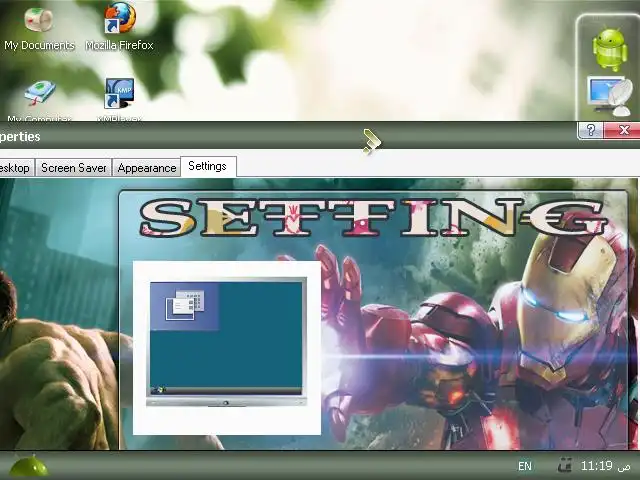Image resolution: width=640 pixels, height=480 pixels.
Task: Select the Settings tab
Action: point(208,167)
